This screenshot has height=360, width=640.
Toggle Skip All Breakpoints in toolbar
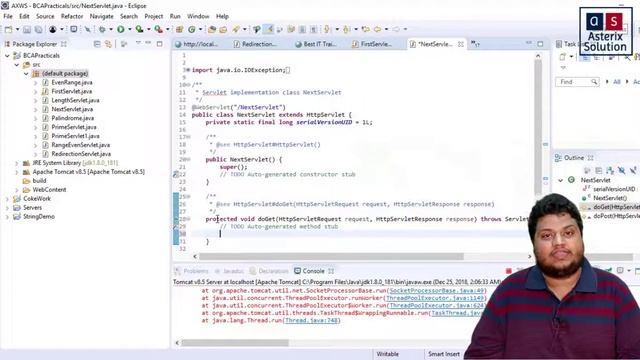coord(87,29)
